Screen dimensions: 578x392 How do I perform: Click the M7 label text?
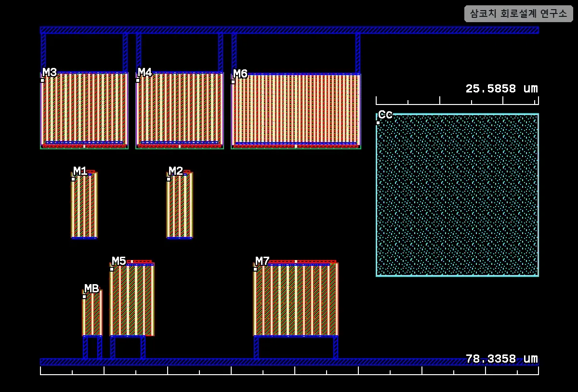[x=263, y=261]
